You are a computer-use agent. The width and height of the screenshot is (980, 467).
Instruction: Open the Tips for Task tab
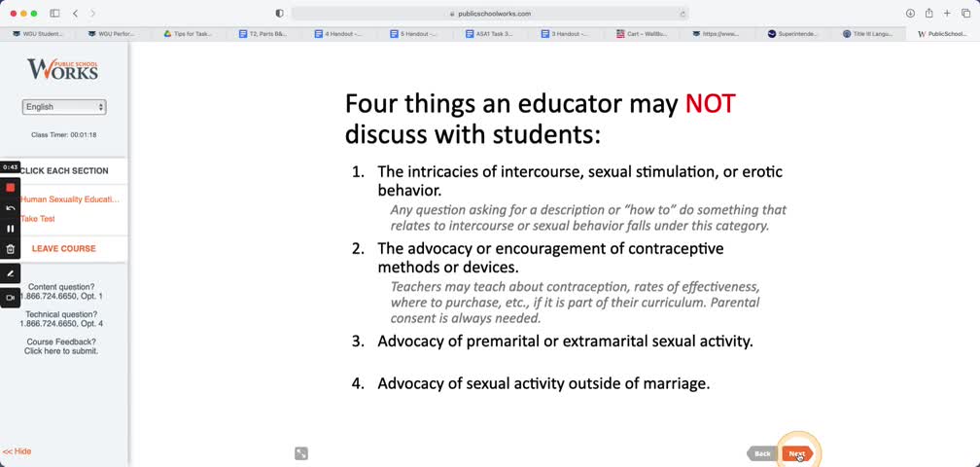[189, 34]
